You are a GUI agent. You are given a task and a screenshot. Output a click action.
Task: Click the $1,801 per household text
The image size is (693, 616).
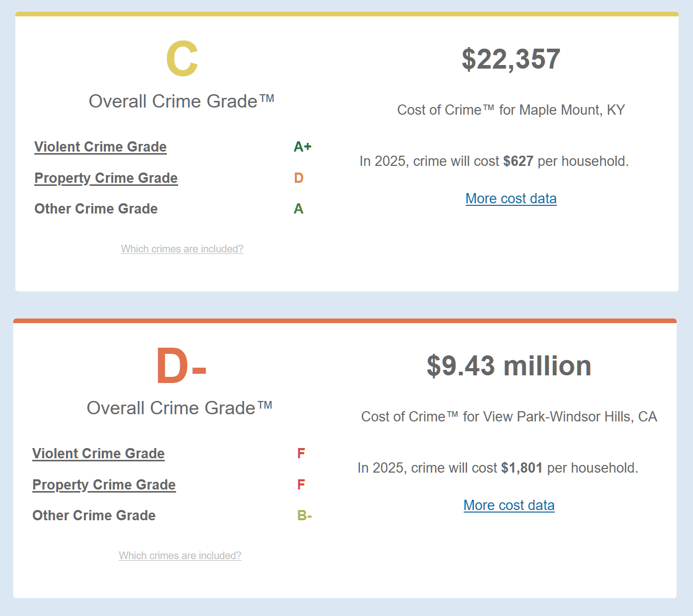click(569, 468)
